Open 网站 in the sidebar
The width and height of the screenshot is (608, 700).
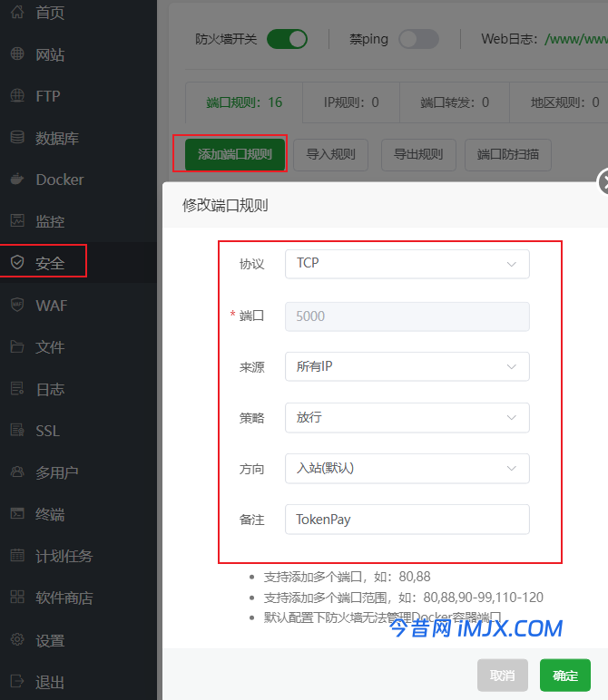click(50, 54)
